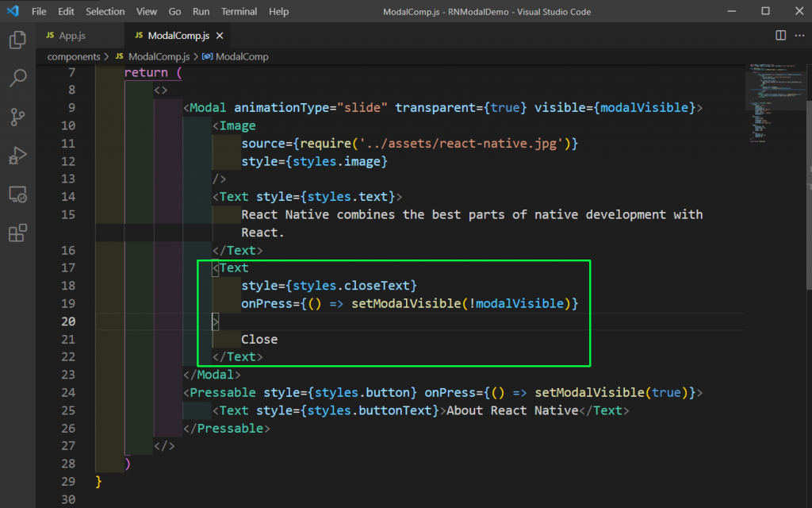Click line number 17 in the gutter

pyautogui.click(x=68, y=268)
